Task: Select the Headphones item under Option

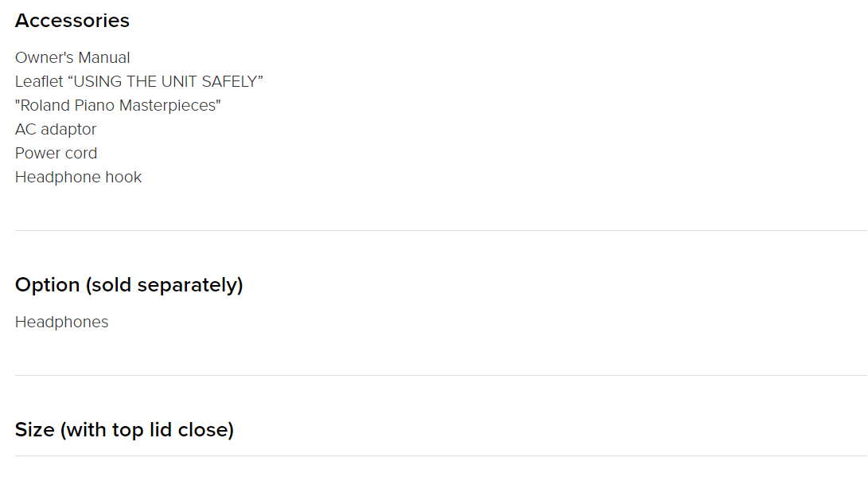Action: click(61, 322)
